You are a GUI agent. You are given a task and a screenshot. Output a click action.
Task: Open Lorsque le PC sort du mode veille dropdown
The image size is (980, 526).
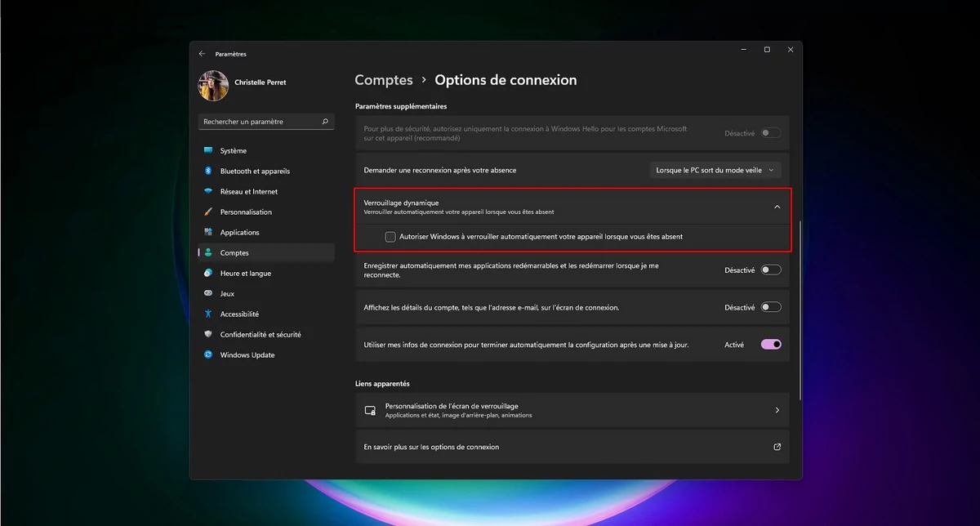coord(715,170)
